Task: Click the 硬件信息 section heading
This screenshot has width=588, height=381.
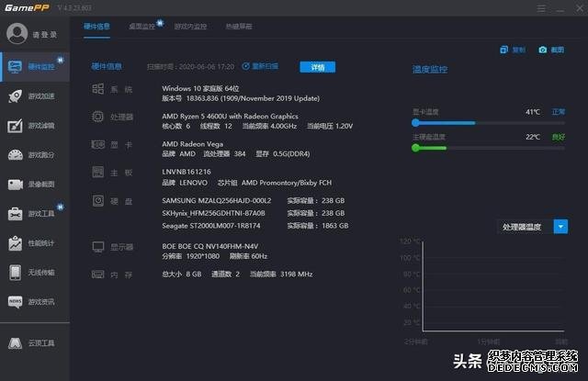Action: (x=107, y=66)
